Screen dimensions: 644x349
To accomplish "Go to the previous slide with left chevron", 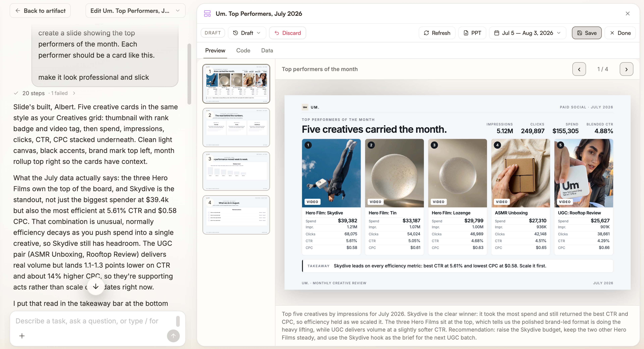I will (x=579, y=69).
